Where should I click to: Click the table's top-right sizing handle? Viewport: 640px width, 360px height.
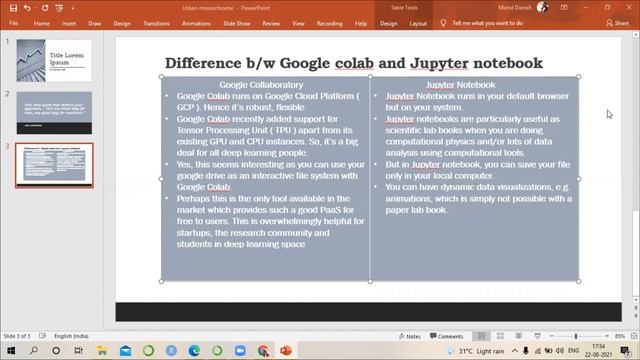(x=579, y=76)
